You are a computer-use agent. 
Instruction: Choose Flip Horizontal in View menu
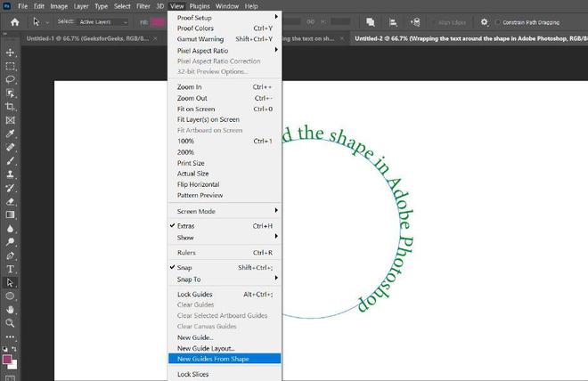click(225, 184)
